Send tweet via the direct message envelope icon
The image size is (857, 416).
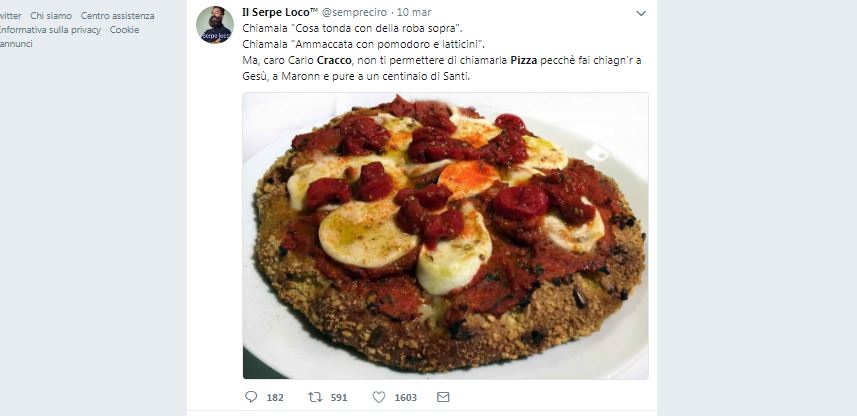443,397
